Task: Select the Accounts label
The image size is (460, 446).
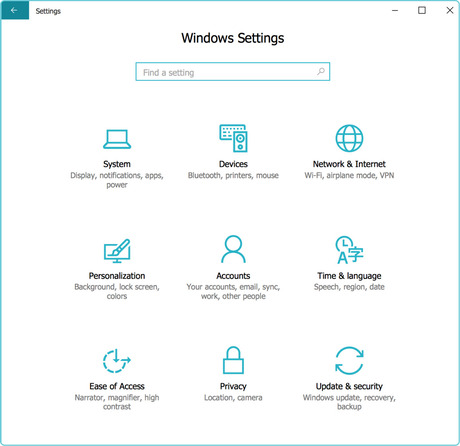Action: coord(233,276)
